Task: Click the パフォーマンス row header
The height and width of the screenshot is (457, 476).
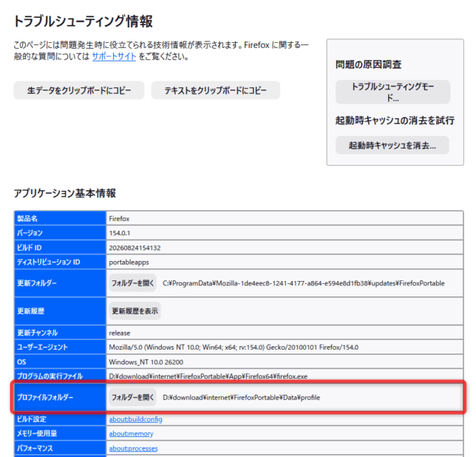Action: point(60,448)
